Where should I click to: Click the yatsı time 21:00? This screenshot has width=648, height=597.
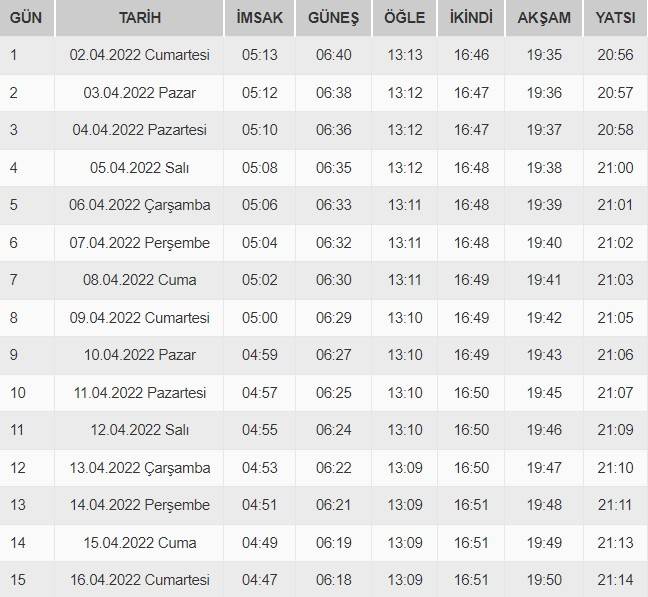(616, 167)
